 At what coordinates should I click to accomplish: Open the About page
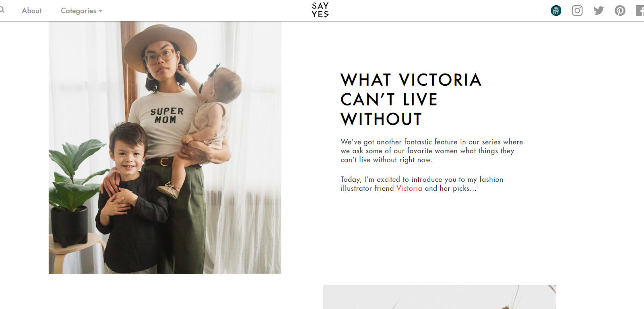32,10
